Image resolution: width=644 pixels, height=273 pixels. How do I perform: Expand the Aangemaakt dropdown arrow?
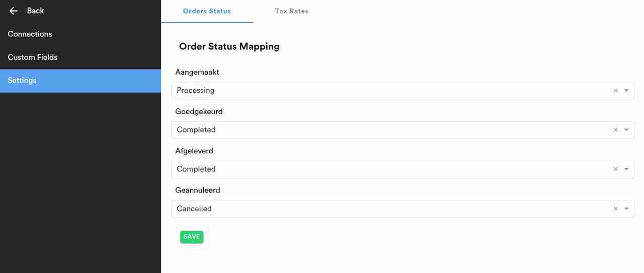point(626,91)
